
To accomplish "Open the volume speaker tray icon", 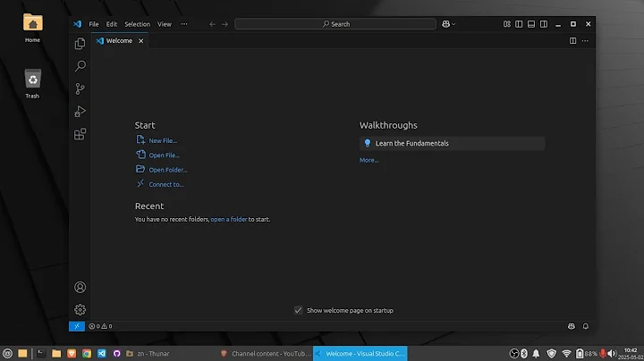I will [x=612, y=353].
